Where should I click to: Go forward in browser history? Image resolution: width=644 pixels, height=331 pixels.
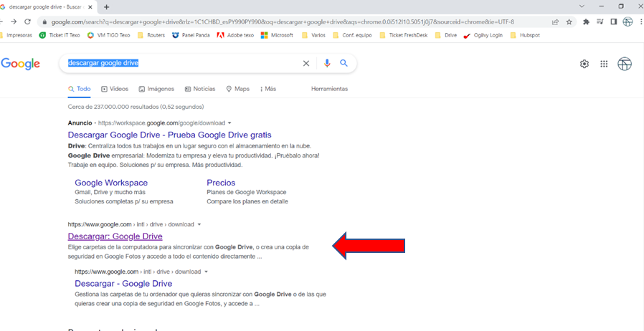click(14, 21)
